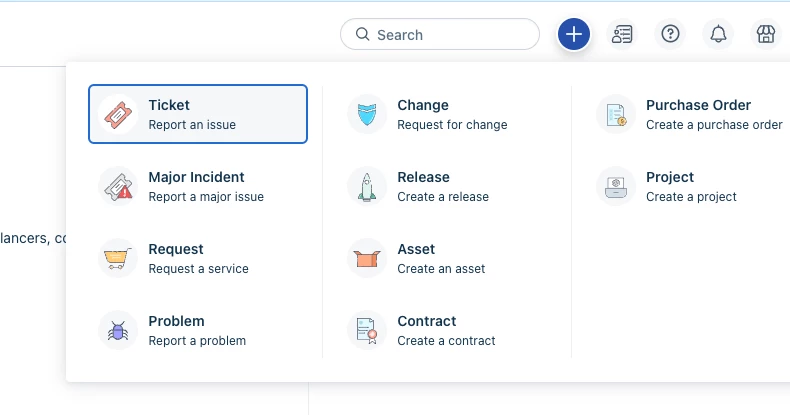
Task: Open the help question mark icon
Action: [670, 34]
